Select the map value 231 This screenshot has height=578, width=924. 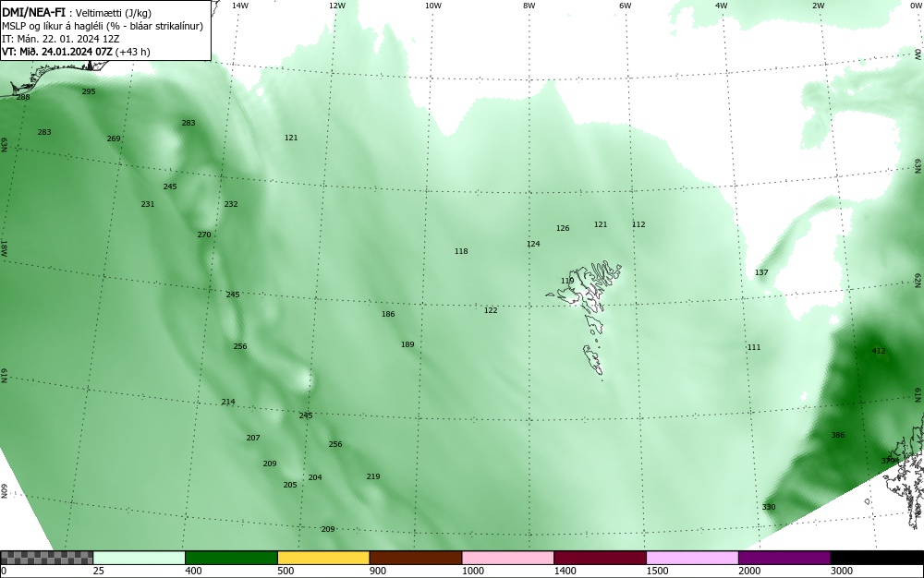148,204
